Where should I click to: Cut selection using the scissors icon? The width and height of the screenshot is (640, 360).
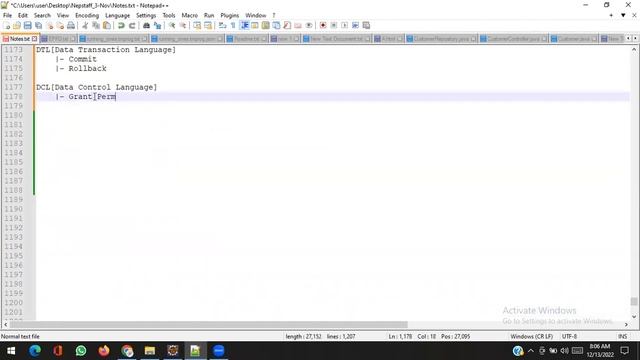85,26
